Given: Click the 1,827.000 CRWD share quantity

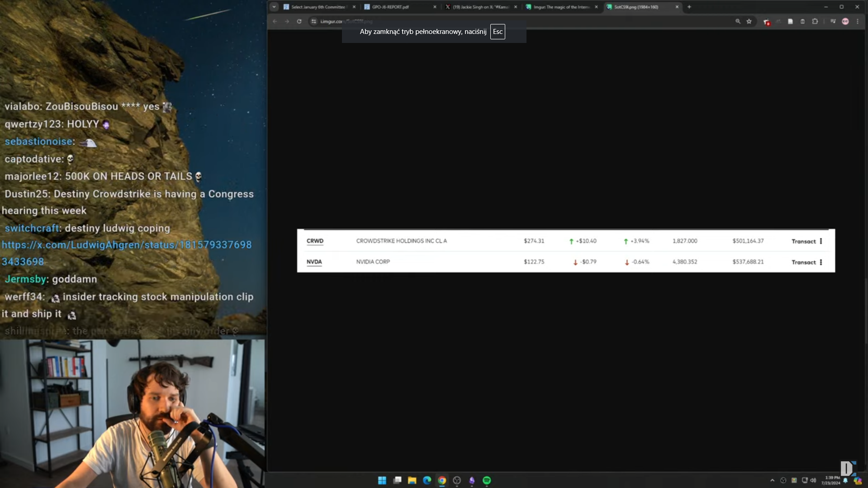Looking at the screenshot, I should [x=685, y=241].
